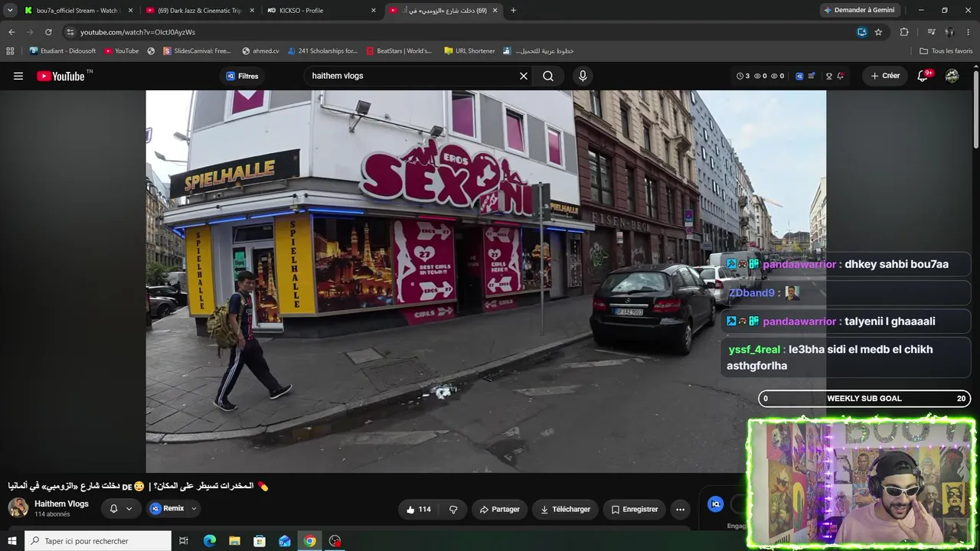Expand the Remix dropdown arrow

click(x=194, y=509)
